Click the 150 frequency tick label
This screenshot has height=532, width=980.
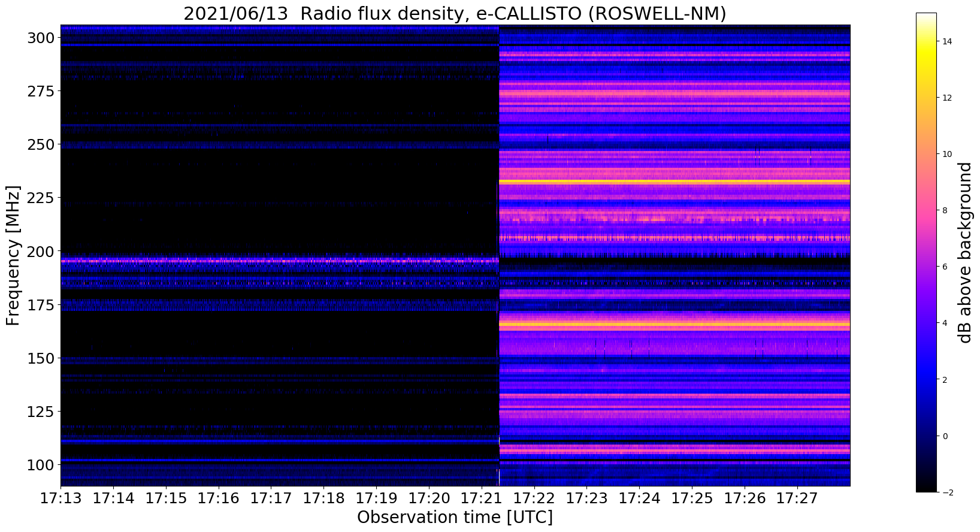[41, 358]
